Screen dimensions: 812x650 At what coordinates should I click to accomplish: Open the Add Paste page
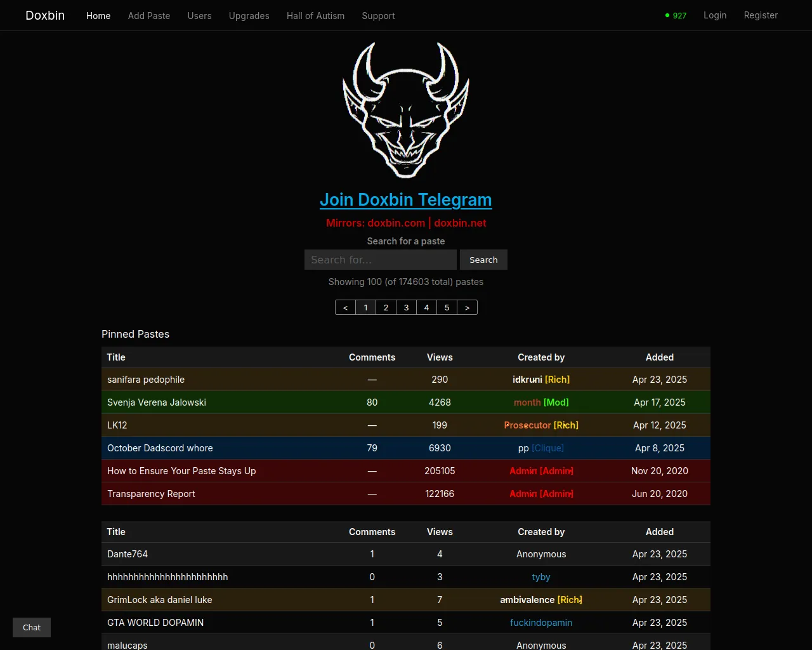(x=149, y=16)
